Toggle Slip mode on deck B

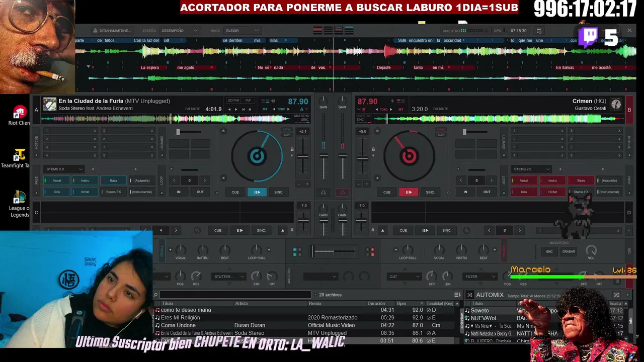[x=441, y=135]
